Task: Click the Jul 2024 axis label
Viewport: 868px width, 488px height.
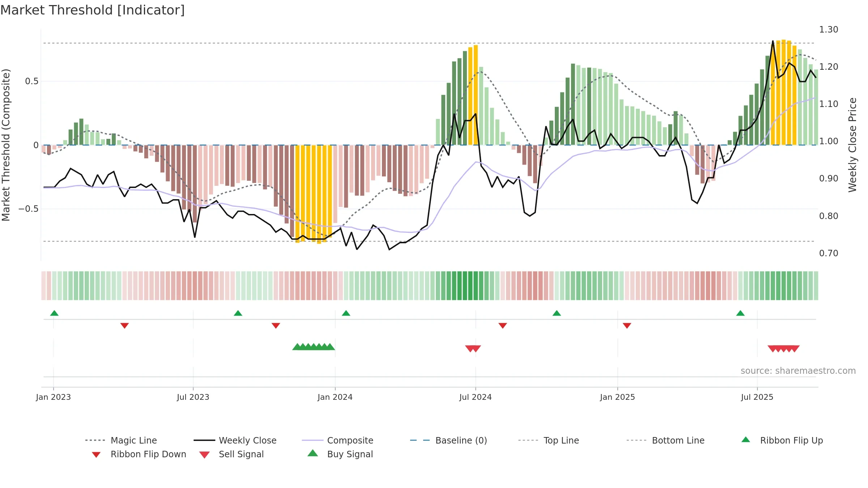Action: [x=476, y=397]
